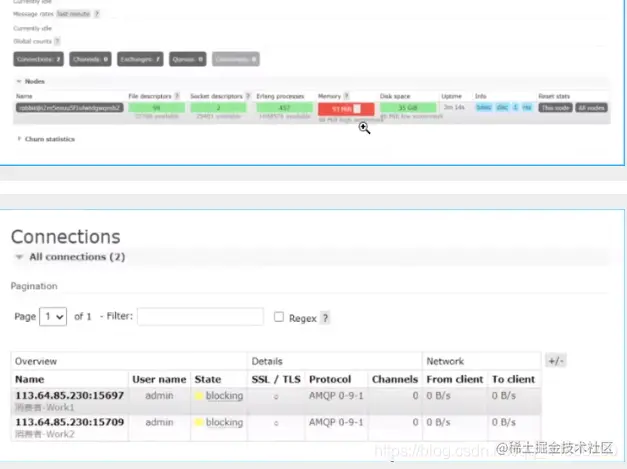Viewport: 627px width, 469px height.
Task: Click the basic info tag in Nodes row
Action: tap(484, 108)
